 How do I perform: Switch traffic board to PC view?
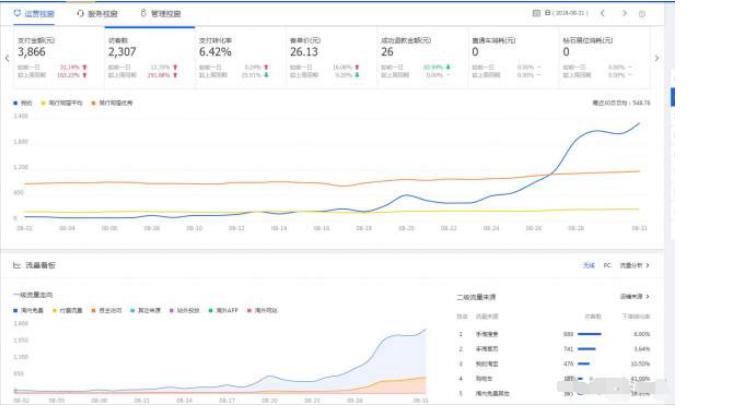point(606,266)
